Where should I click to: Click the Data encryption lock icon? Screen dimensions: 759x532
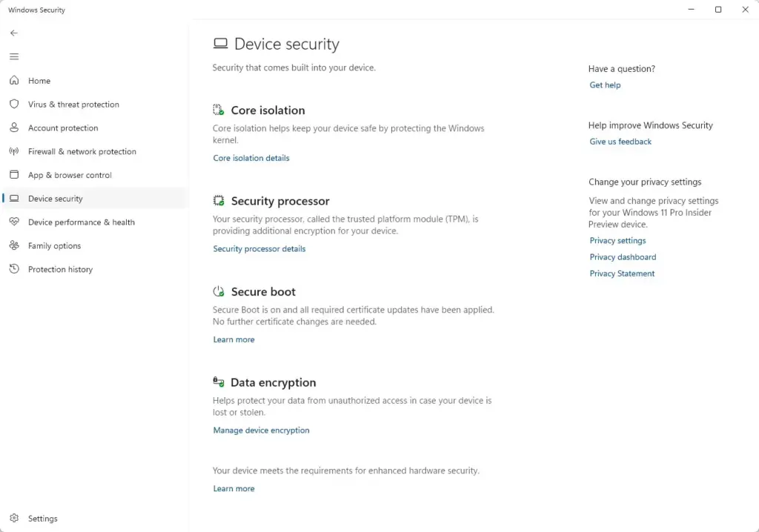point(219,382)
